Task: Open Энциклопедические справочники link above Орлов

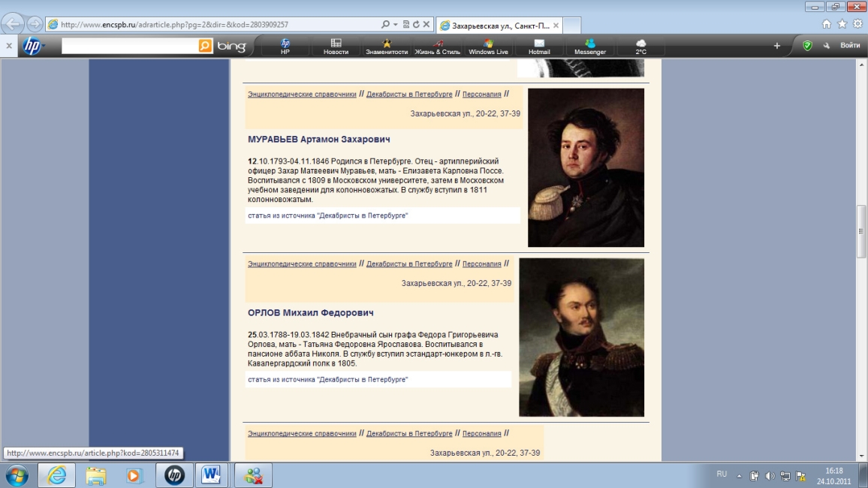Action: pos(302,264)
